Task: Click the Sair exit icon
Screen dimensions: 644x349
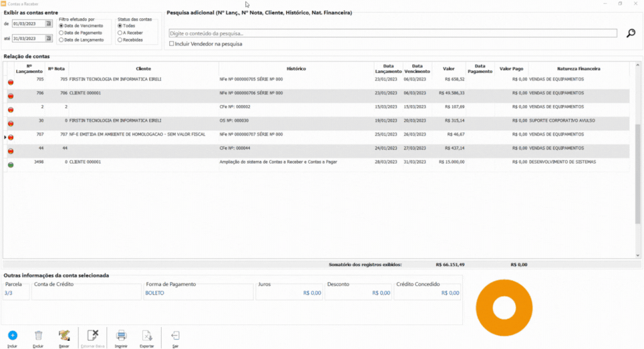Action: click(x=175, y=335)
